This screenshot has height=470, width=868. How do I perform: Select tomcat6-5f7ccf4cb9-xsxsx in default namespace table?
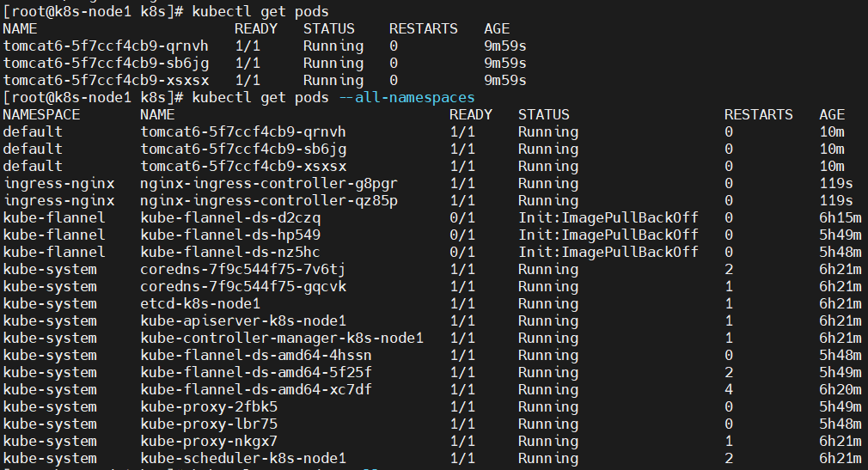click(243, 166)
